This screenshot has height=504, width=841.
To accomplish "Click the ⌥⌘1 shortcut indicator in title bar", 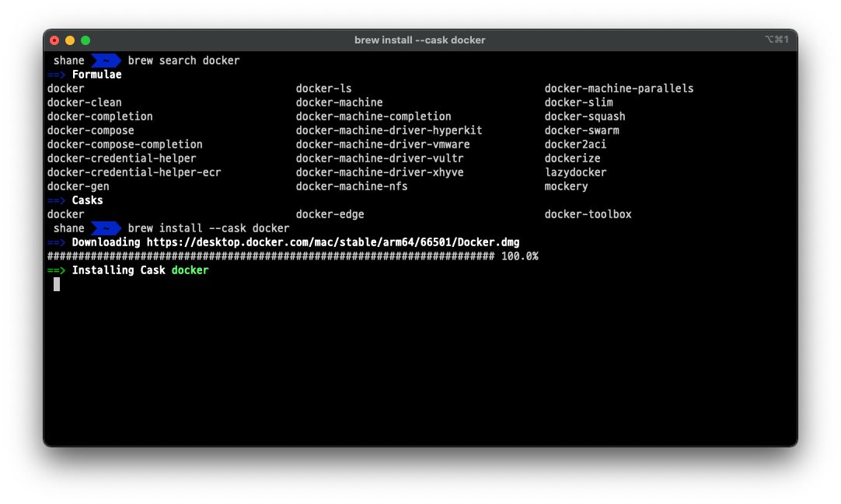I will [776, 40].
